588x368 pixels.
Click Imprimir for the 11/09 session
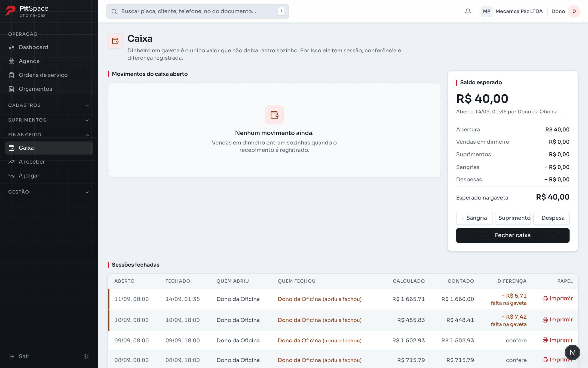[x=558, y=299]
